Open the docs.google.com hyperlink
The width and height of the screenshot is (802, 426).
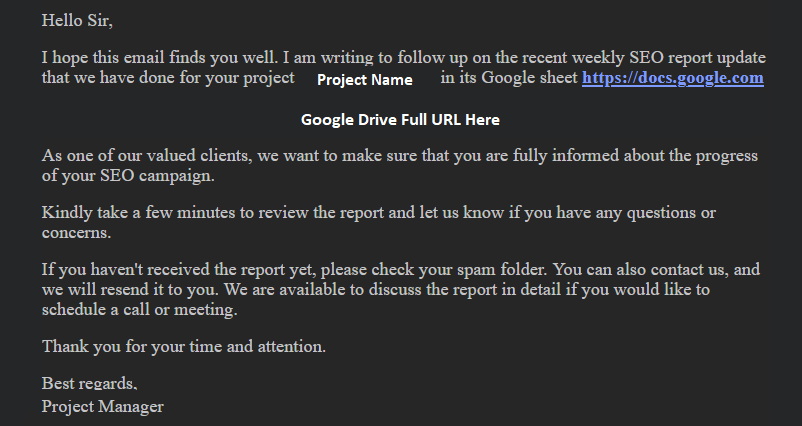672,78
